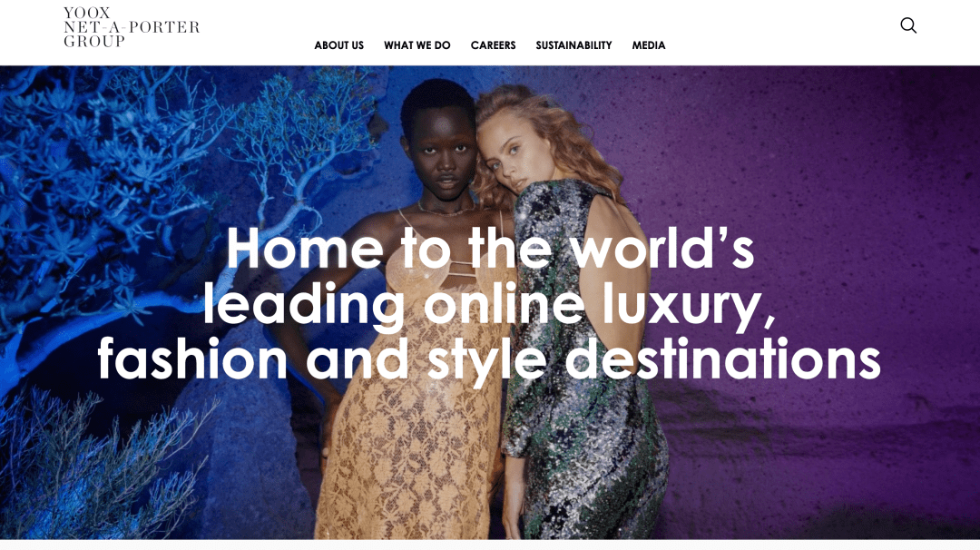This screenshot has height=550, width=980.
Task: Click the blue-lit tree in the hero banner
Action: (x=156, y=206)
